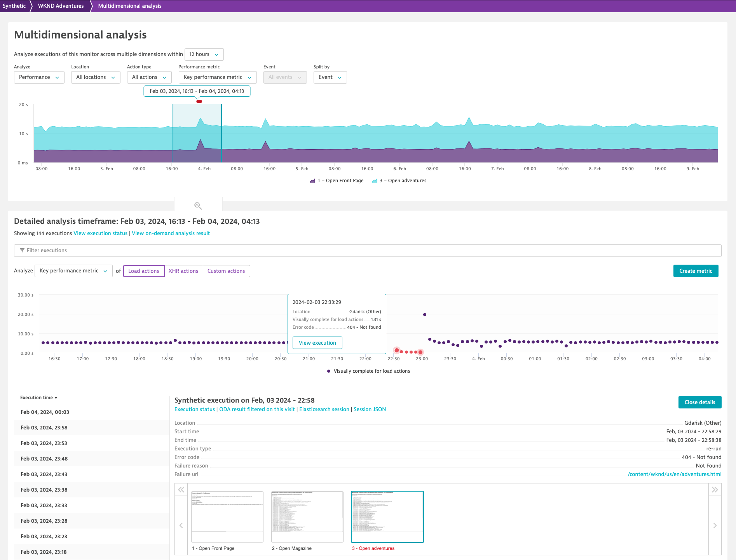Viewport: 736px width, 560px height.
Task: Open the '12 hours' timeframe dropdown
Action: [x=204, y=54]
